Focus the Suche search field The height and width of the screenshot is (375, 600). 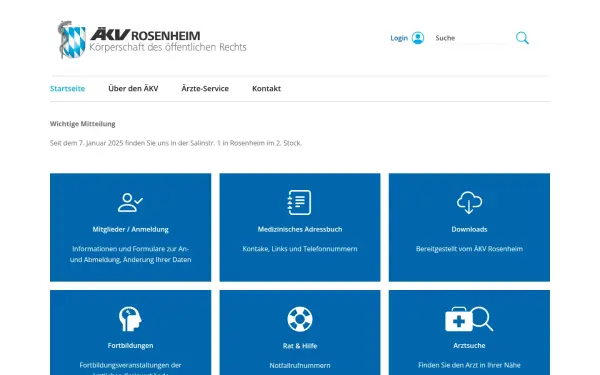point(472,38)
